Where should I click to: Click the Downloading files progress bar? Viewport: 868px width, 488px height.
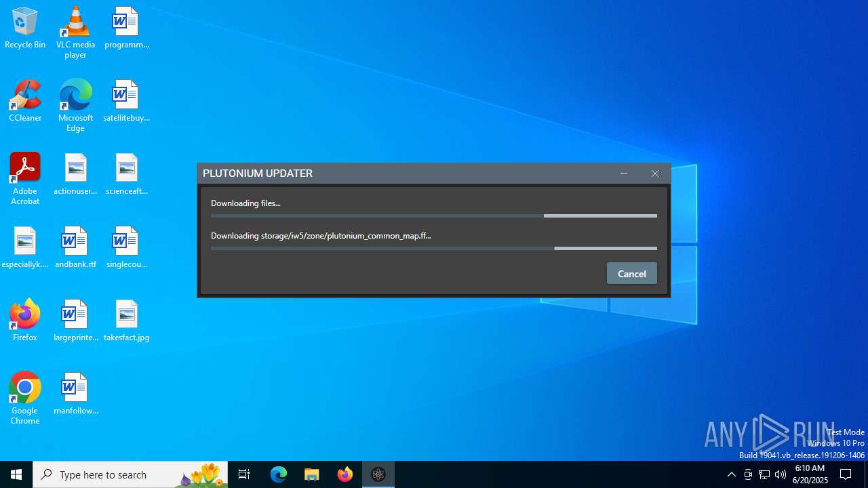pyautogui.click(x=434, y=216)
